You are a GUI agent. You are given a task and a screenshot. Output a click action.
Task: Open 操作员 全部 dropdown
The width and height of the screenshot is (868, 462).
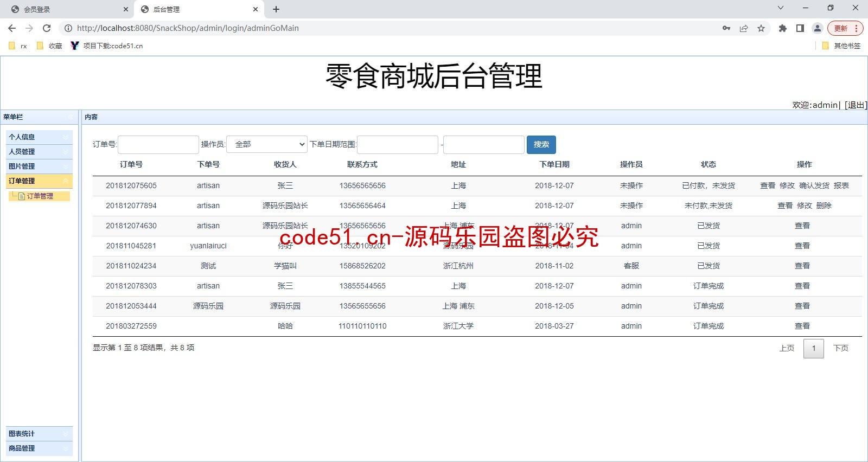(267, 144)
